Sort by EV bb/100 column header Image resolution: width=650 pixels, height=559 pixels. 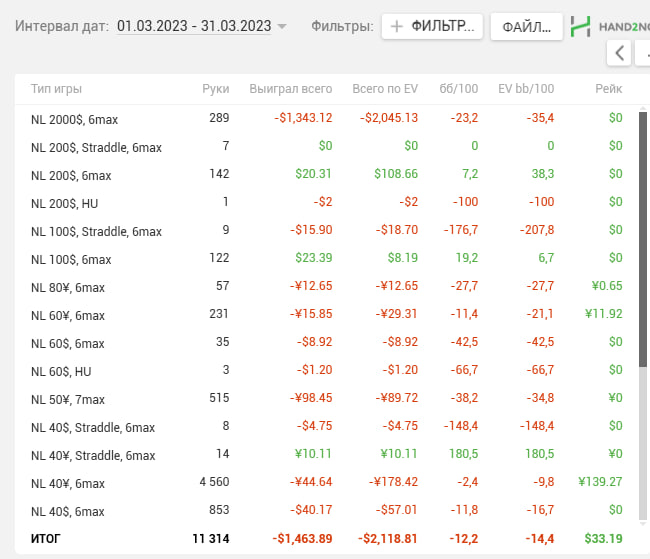click(526, 89)
